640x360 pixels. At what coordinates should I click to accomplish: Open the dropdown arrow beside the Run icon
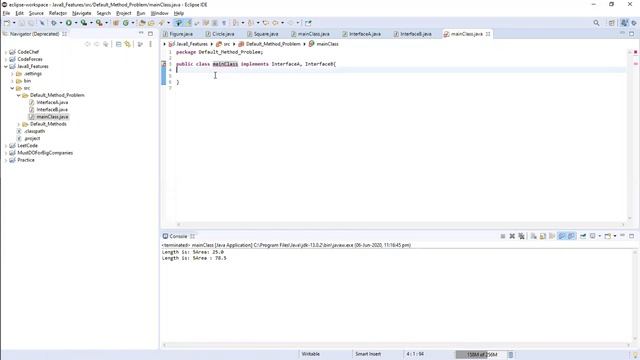coord(76,23)
